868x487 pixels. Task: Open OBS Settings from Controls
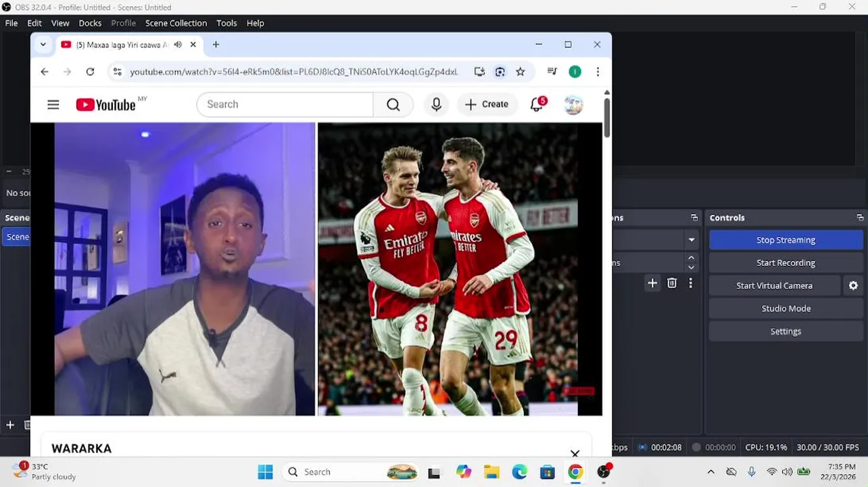click(786, 332)
